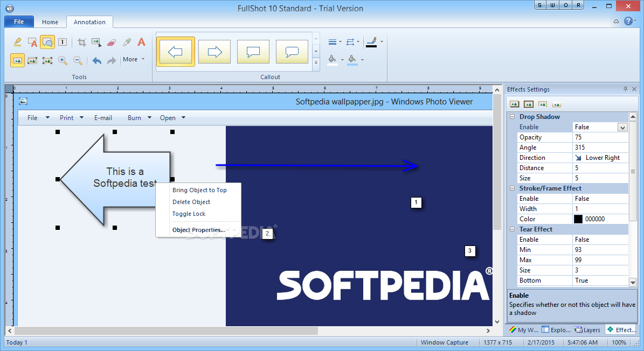Collapse the ribbon with the chevron
Image resolution: width=644 pixels, height=351 pixels.
(x=616, y=22)
